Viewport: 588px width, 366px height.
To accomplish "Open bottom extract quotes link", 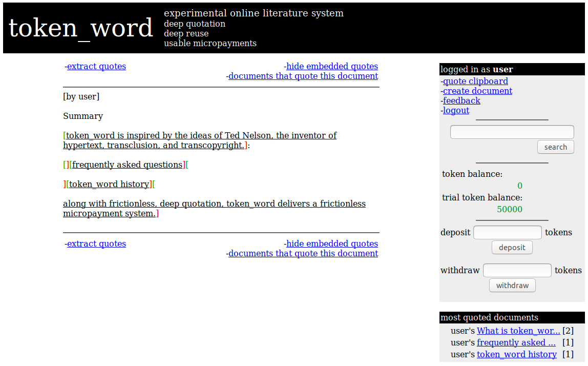I will pos(96,244).
